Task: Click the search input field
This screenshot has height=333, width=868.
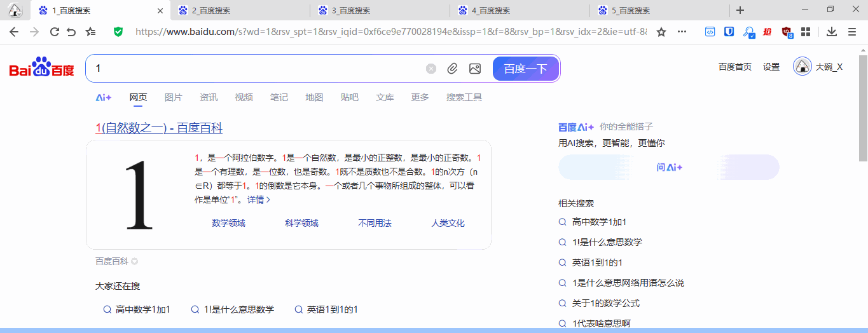Action: point(254,69)
